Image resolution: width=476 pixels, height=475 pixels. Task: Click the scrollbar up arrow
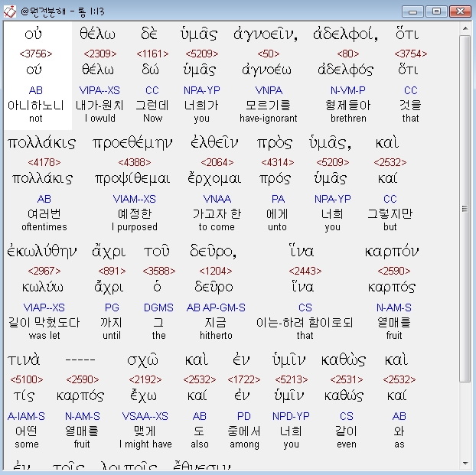click(x=465, y=28)
